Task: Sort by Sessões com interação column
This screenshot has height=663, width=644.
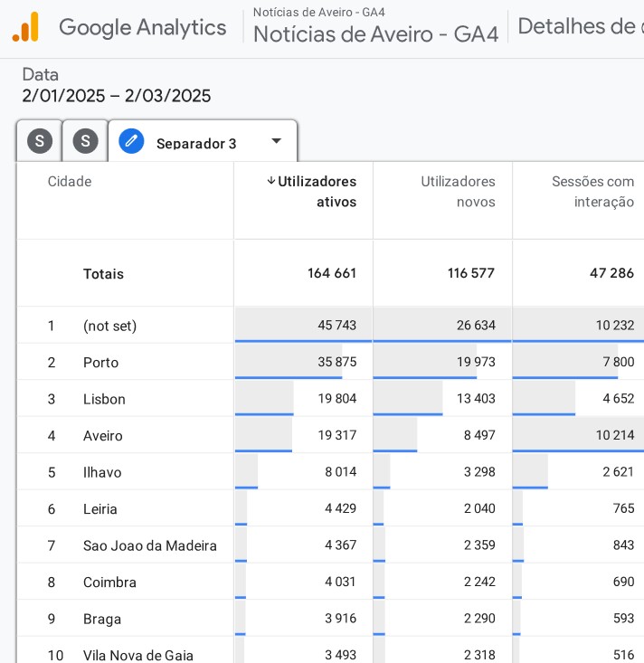Action: 592,192
